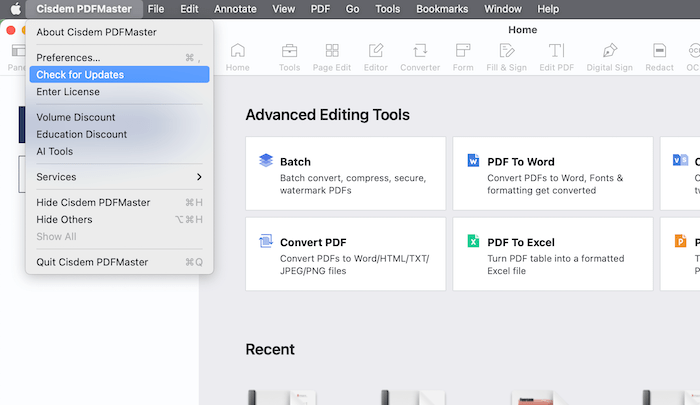Viewport: 700px width, 405px height.
Task: Click the PDF To Excel icon
Action: (473, 241)
